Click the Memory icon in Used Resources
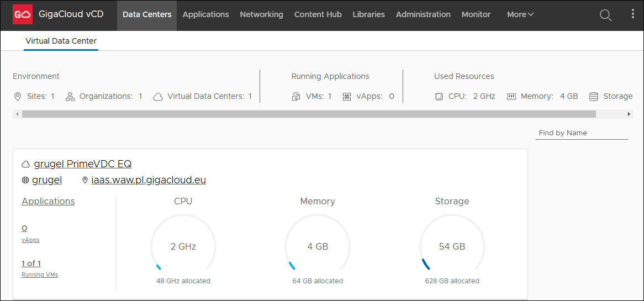644x301 pixels. point(511,97)
